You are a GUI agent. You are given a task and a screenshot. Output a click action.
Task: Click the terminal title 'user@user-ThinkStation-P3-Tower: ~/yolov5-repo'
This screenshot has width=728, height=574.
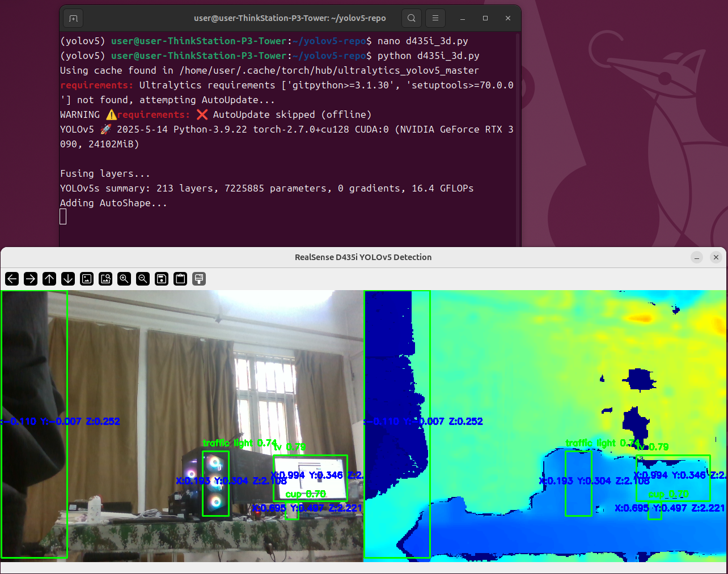290,18
